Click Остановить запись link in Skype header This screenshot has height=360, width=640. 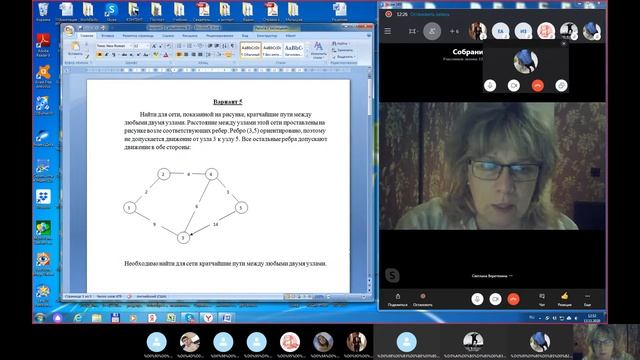pyautogui.click(x=430, y=14)
